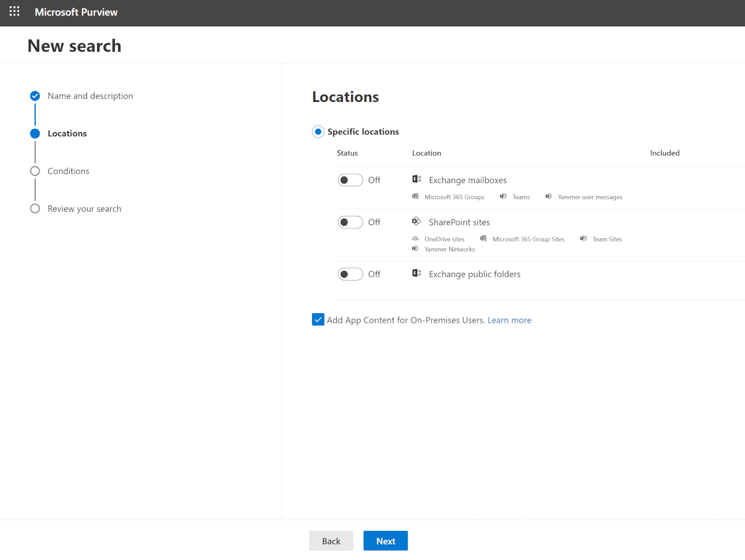Click the OneDrive sites cloud icon

(415, 238)
